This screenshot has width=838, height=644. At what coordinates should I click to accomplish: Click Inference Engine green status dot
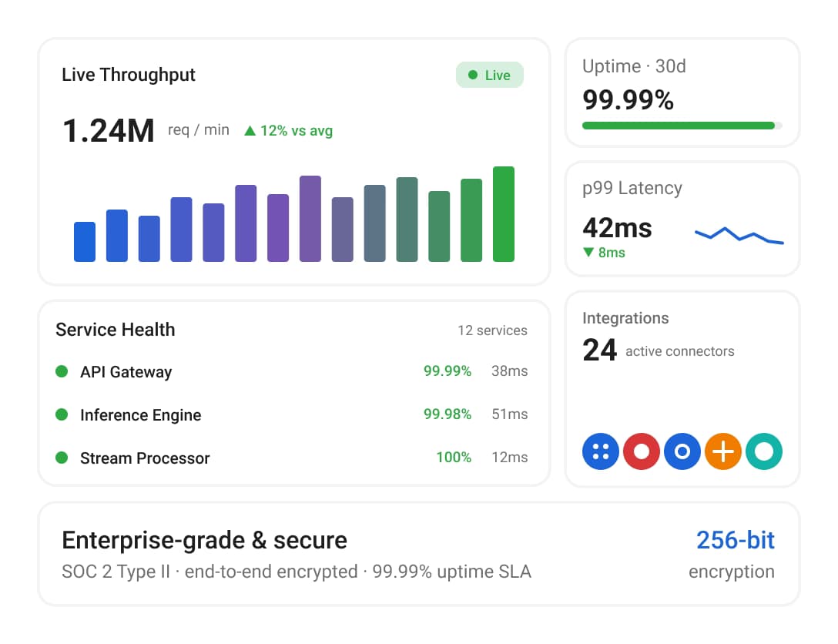(x=62, y=414)
